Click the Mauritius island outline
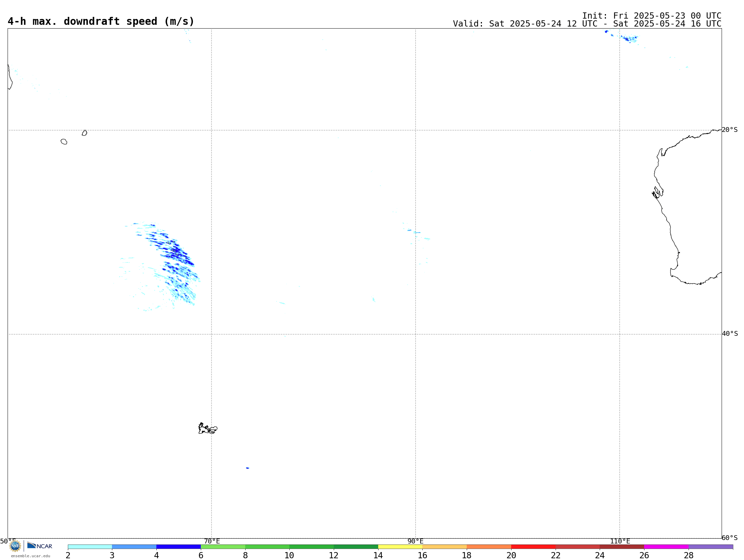This screenshot has width=744, height=560. tap(84, 133)
